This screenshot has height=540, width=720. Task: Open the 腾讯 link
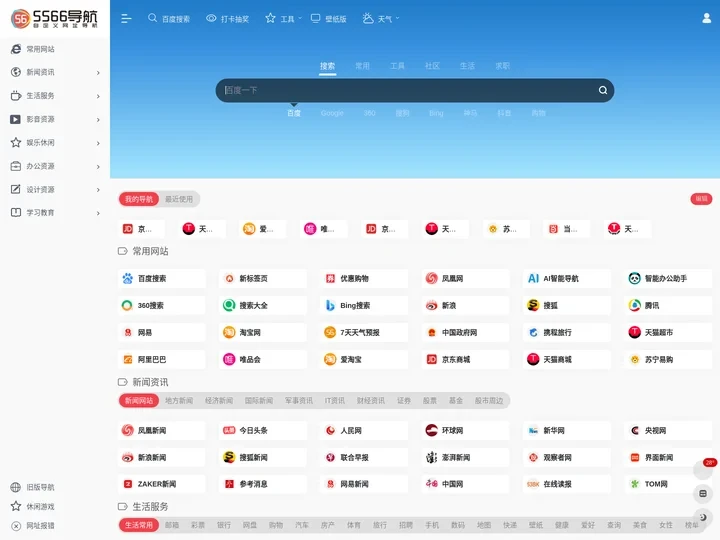(668, 305)
